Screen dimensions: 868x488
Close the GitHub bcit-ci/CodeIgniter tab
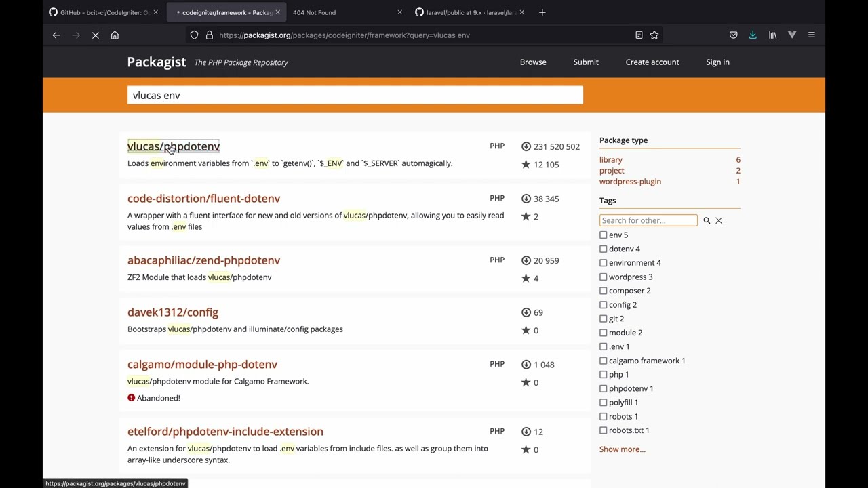tap(155, 12)
